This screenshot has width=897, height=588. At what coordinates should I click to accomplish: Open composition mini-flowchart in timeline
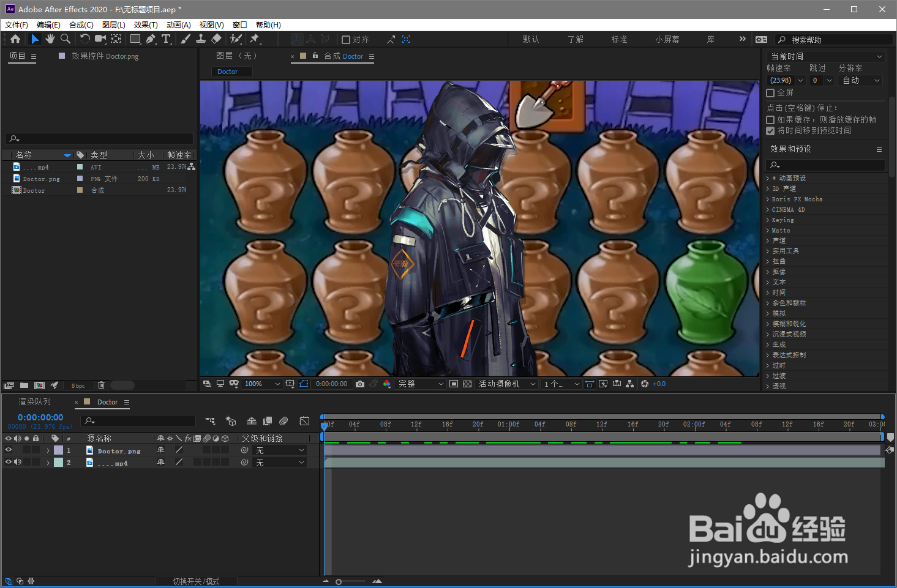click(x=211, y=421)
